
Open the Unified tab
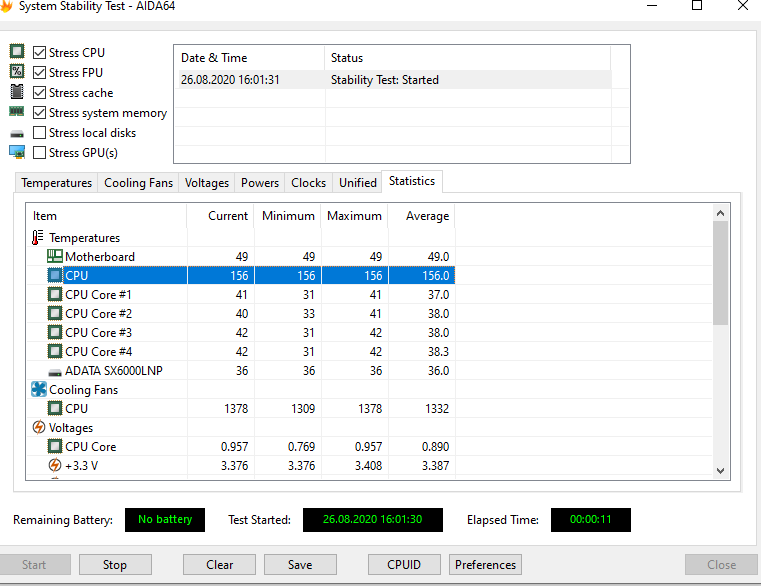[358, 183]
